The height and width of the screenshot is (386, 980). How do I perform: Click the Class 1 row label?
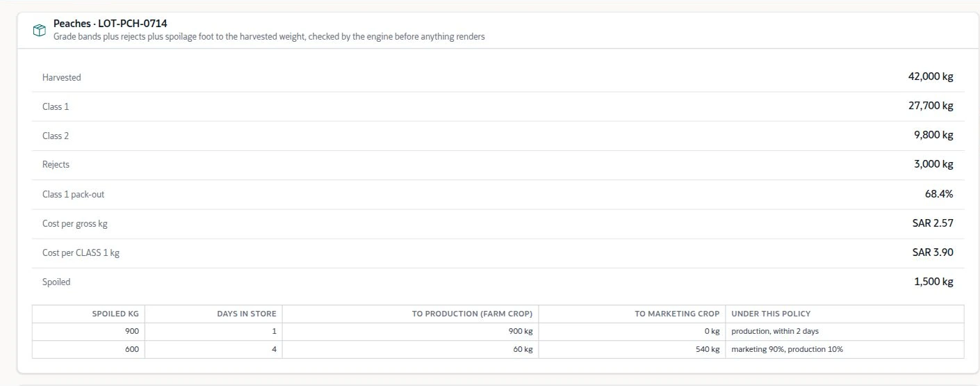56,106
